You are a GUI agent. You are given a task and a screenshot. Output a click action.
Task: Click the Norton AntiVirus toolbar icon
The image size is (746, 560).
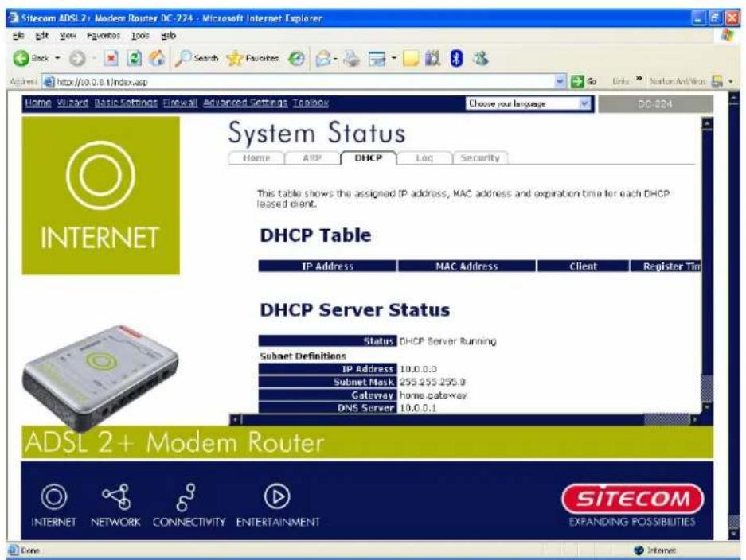(717, 81)
